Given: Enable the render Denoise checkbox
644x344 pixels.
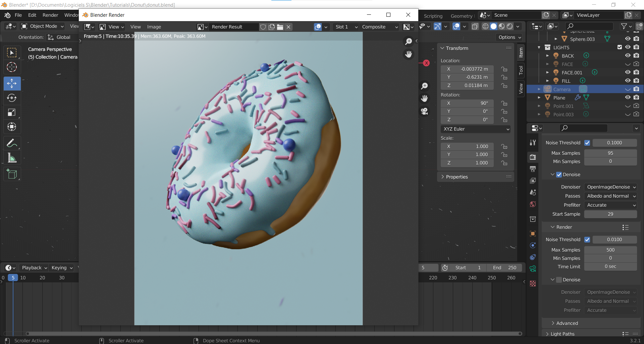Looking at the screenshot, I should coord(559,280).
